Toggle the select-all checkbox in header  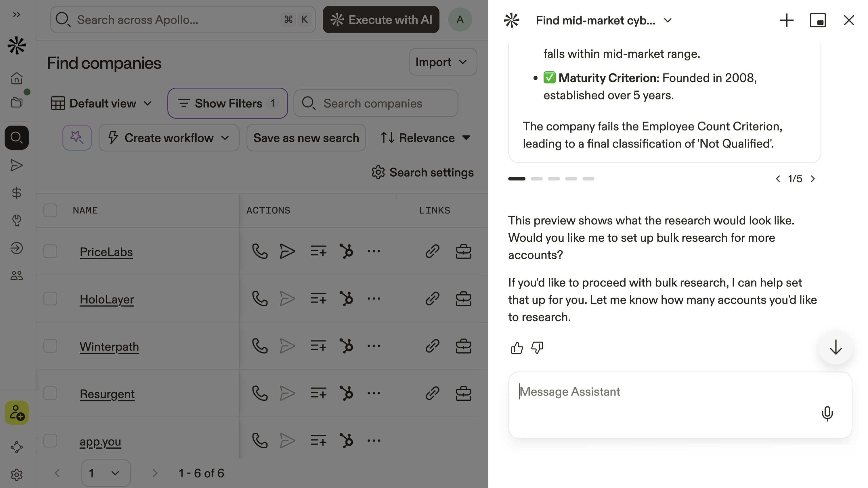[x=50, y=210]
